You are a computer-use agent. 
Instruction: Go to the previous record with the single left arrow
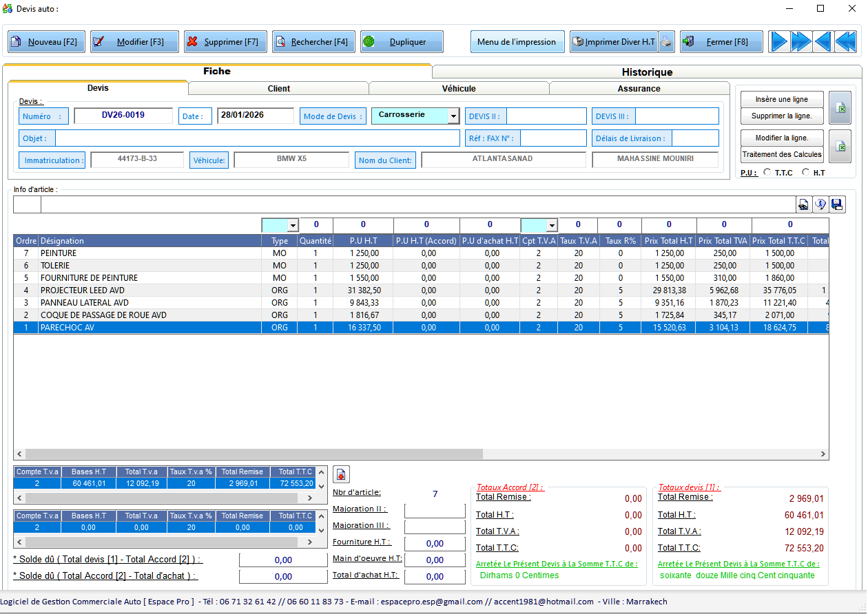(823, 42)
